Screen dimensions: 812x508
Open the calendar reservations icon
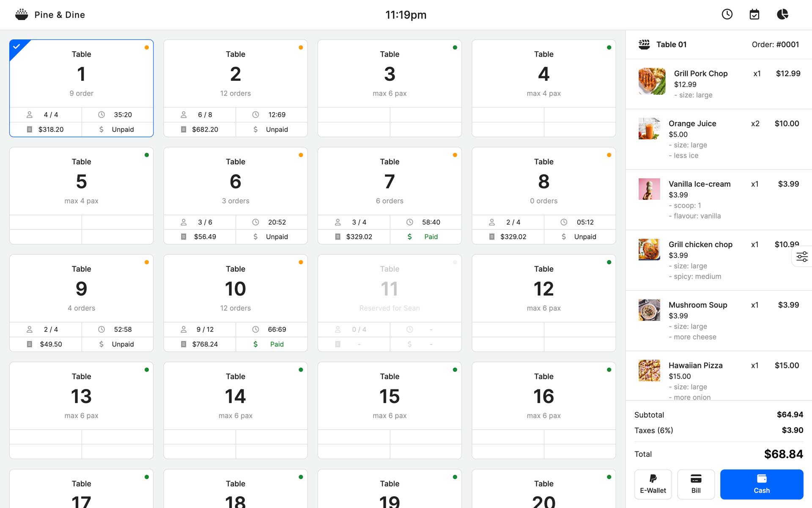tap(754, 14)
